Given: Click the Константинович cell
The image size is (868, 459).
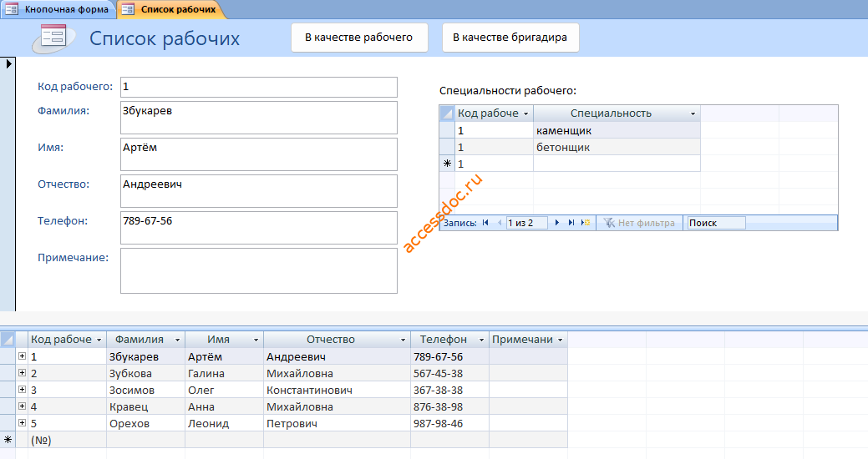Looking at the screenshot, I should pyautogui.click(x=338, y=390).
